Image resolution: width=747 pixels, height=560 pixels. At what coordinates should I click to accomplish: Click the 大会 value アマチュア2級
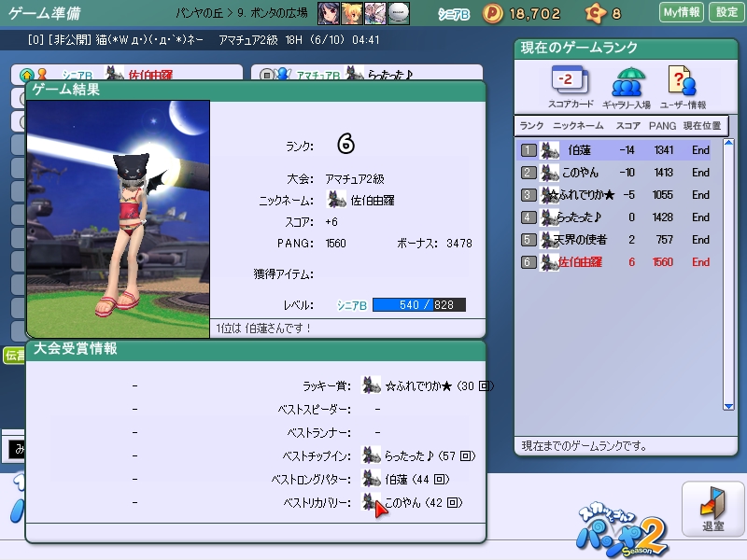tap(355, 179)
